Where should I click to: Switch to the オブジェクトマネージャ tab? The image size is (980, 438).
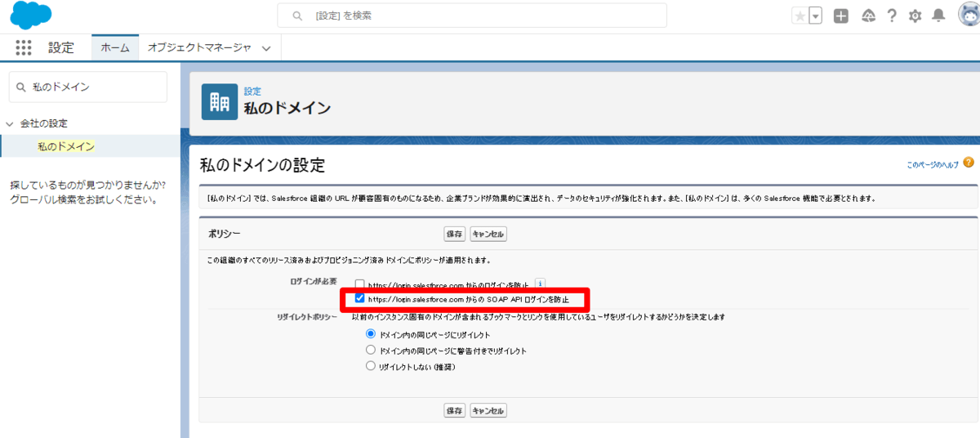(x=199, y=47)
